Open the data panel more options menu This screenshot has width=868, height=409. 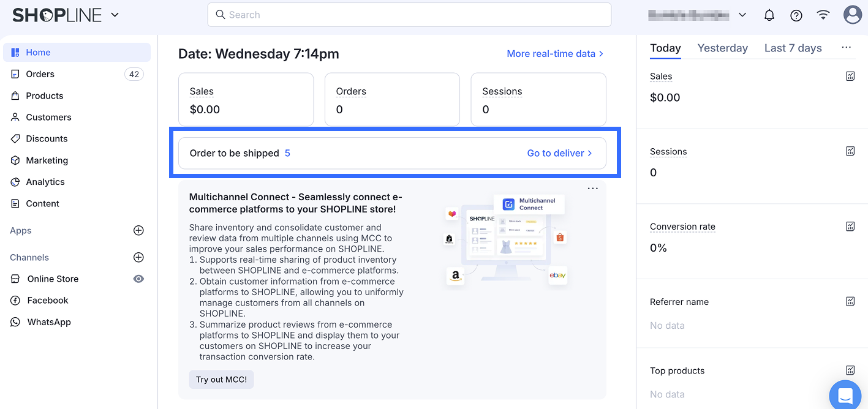click(x=847, y=48)
